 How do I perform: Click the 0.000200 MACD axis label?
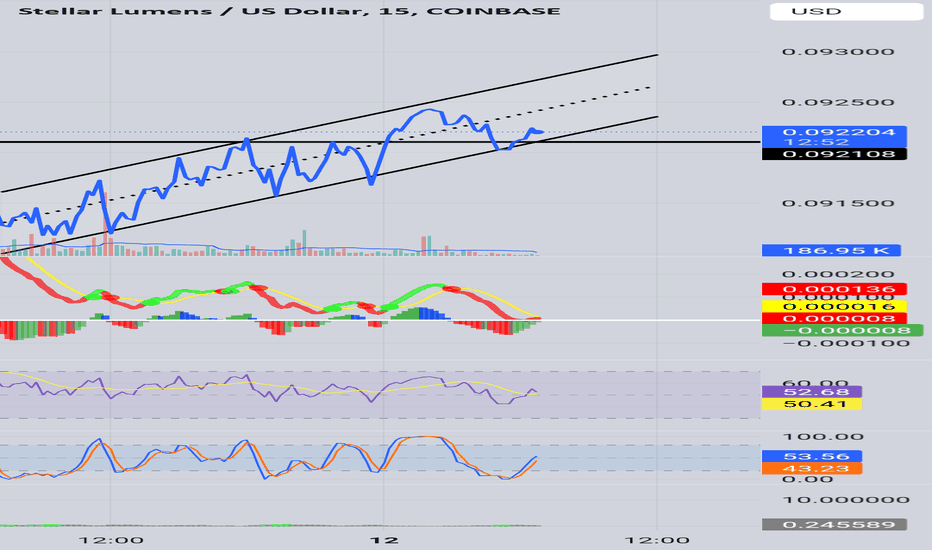pos(838,275)
